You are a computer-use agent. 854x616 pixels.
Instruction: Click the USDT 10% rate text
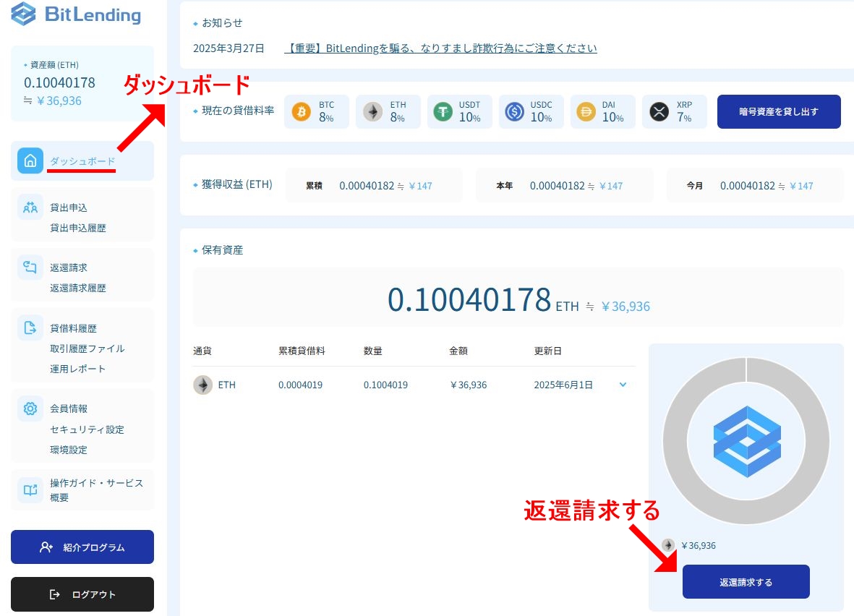[469, 111]
